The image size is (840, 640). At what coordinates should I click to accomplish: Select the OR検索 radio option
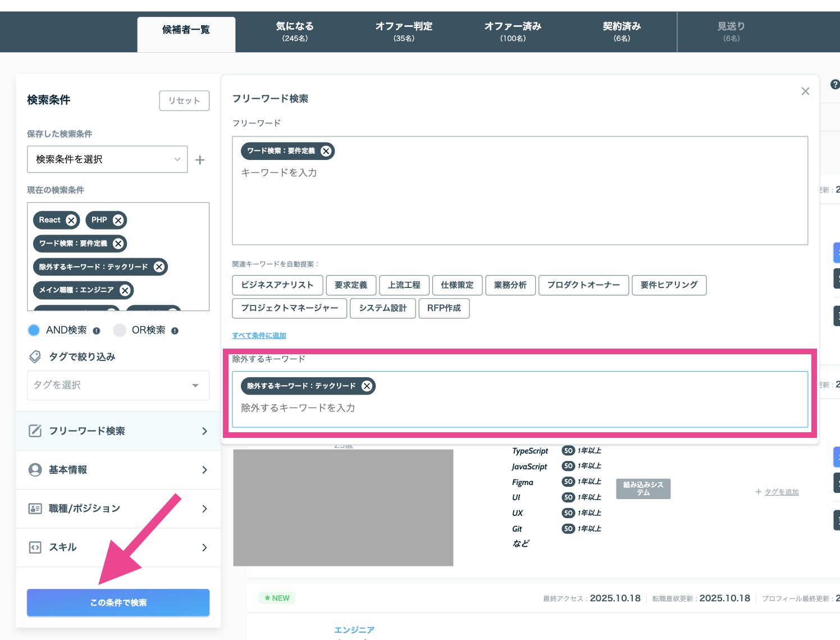(x=120, y=330)
